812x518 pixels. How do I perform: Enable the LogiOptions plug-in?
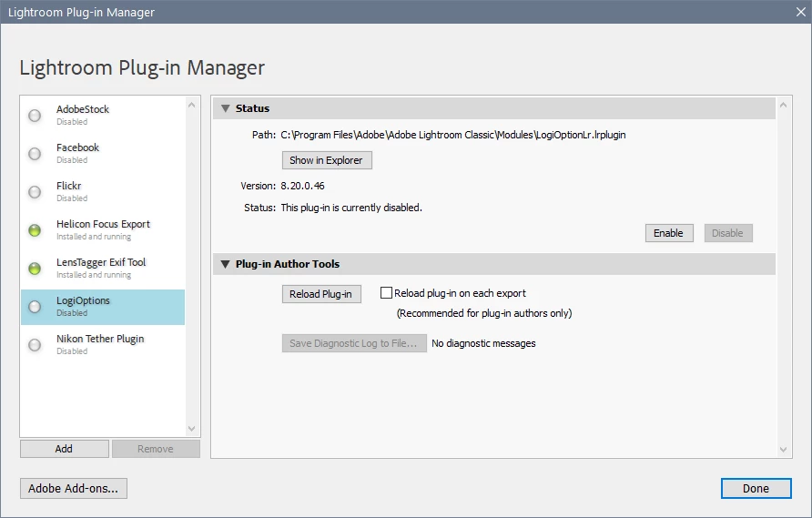tap(669, 233)
